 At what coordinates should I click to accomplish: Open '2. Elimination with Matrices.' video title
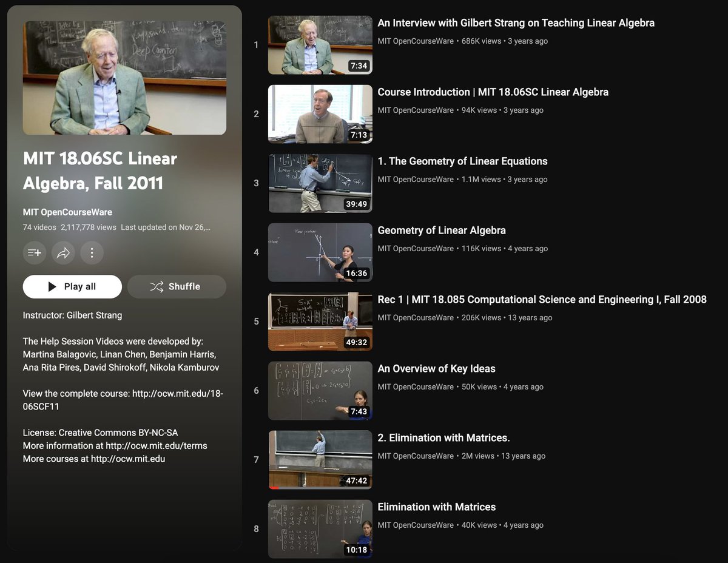pyautogui.click(x=443, y=438)
